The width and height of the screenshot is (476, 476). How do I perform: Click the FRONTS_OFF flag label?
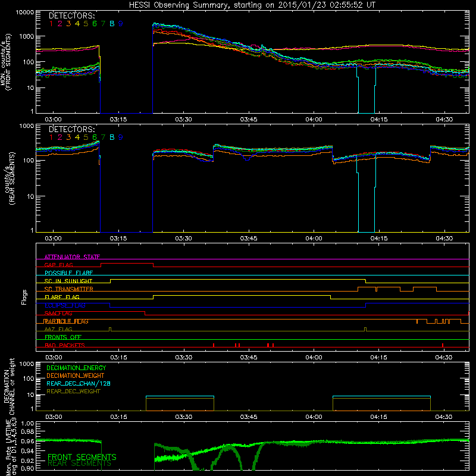[x=63, y=337]
